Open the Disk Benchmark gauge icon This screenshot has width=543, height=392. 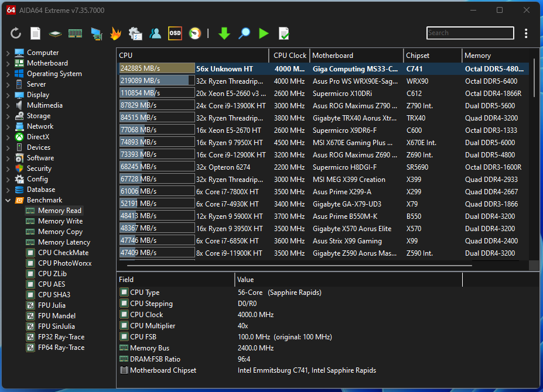pos(193,33)
